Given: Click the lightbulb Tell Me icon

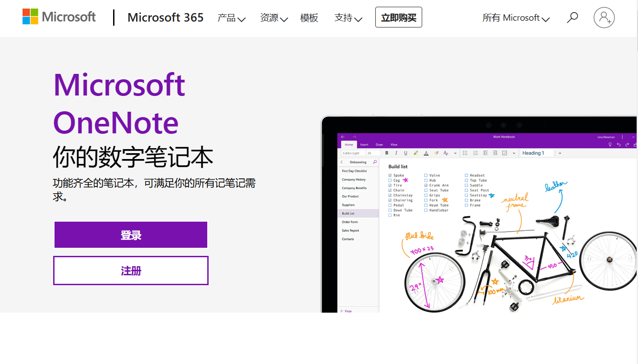Looking at the screenshot, I should 610,145.
